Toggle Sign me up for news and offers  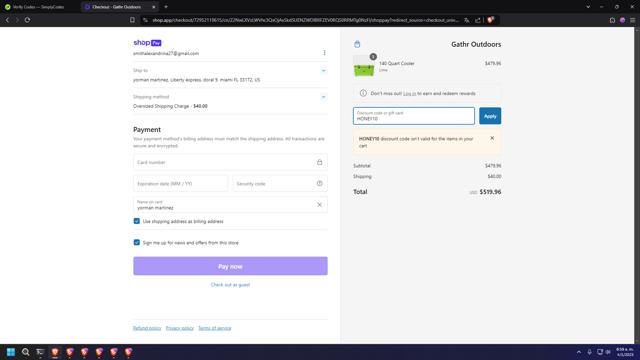point(137,242)
